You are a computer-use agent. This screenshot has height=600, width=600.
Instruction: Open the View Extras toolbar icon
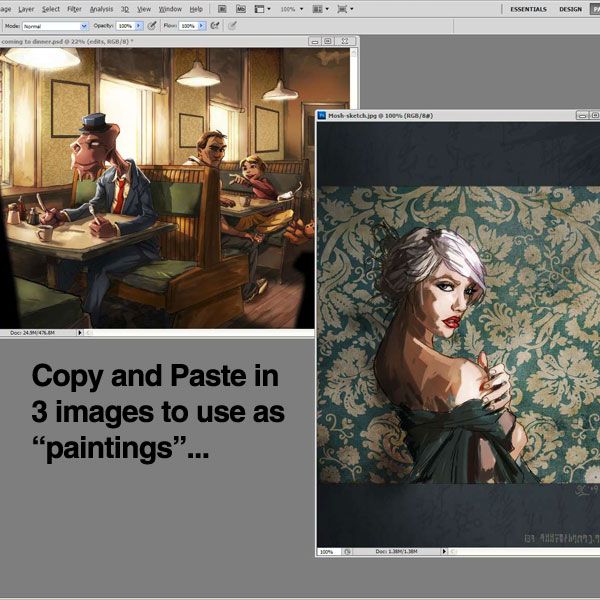pyautogui.click(x=259, y=9)
